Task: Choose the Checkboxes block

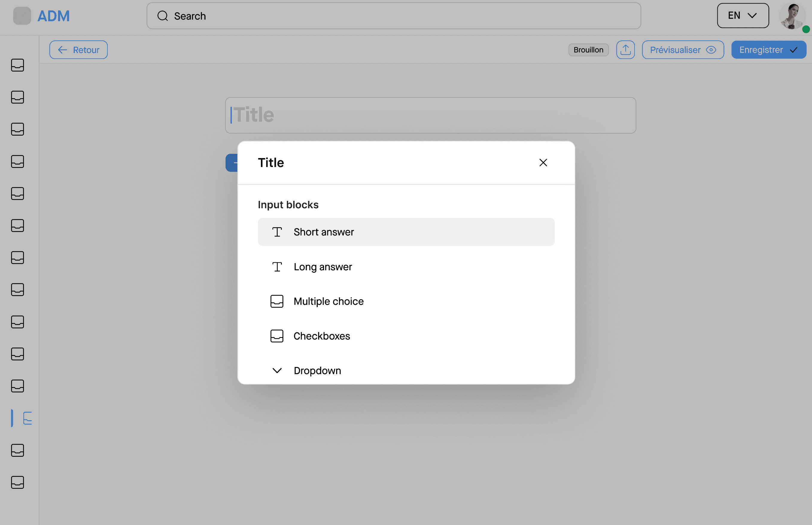Action: 406,336
